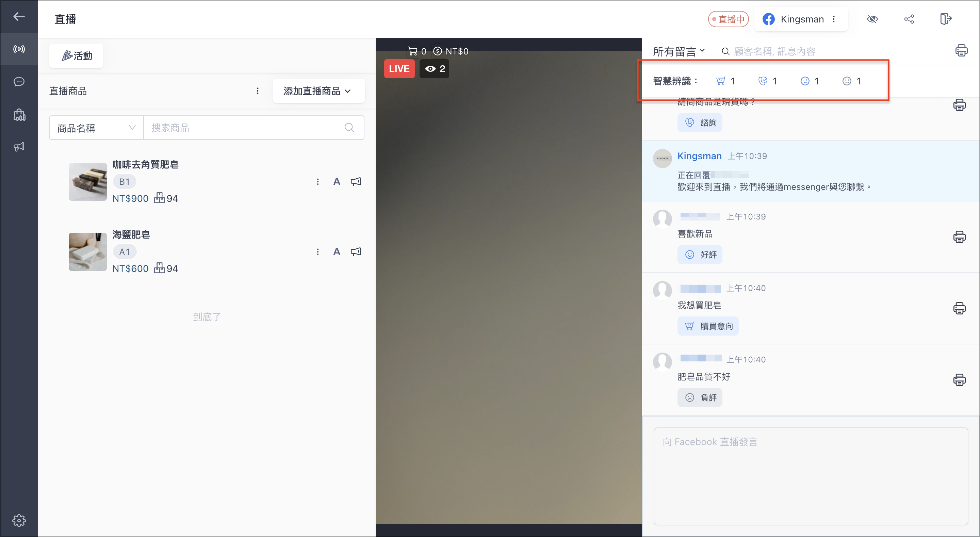Expand 添加直播商品 dropdown

click(318, 91)
